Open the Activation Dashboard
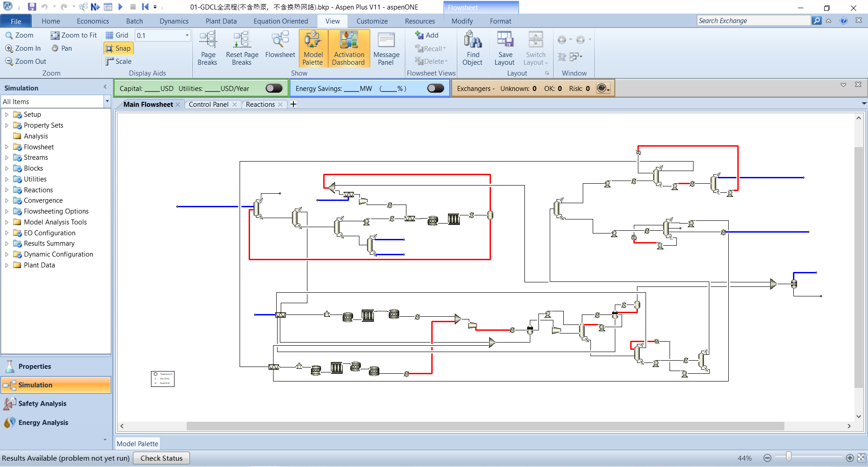The image size is (868, 467). (x=349, y=48)
